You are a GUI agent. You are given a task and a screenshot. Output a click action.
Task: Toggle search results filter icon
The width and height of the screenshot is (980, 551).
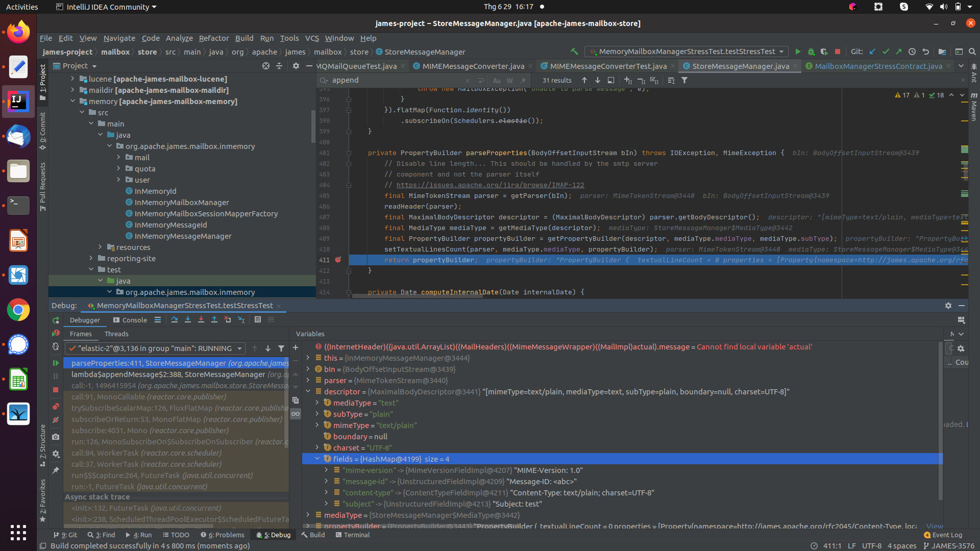pos(684,80)
